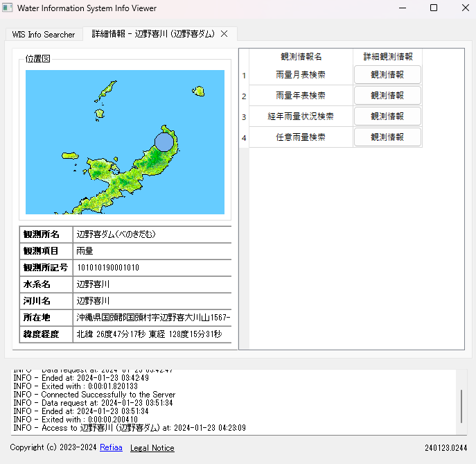The image size is (476, 464).
Task: Click the 水系名 value 辺野喜川
Action: click(x=93, y=284)
